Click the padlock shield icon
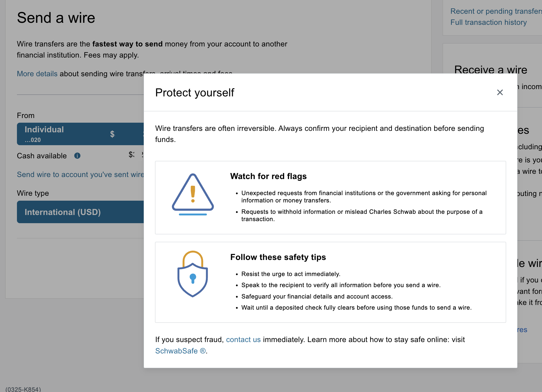Viewport: 542px width, 392px height. pyautogui.click(x=193, y=274)
